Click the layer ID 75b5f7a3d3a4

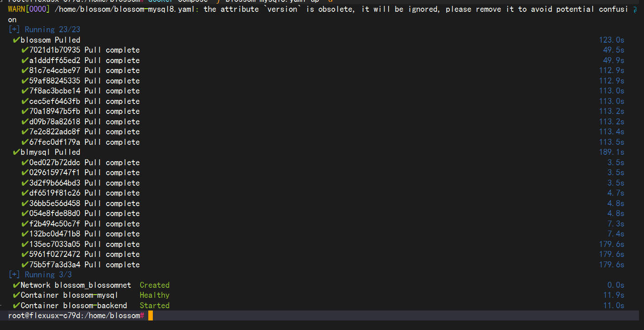(55, 265)
